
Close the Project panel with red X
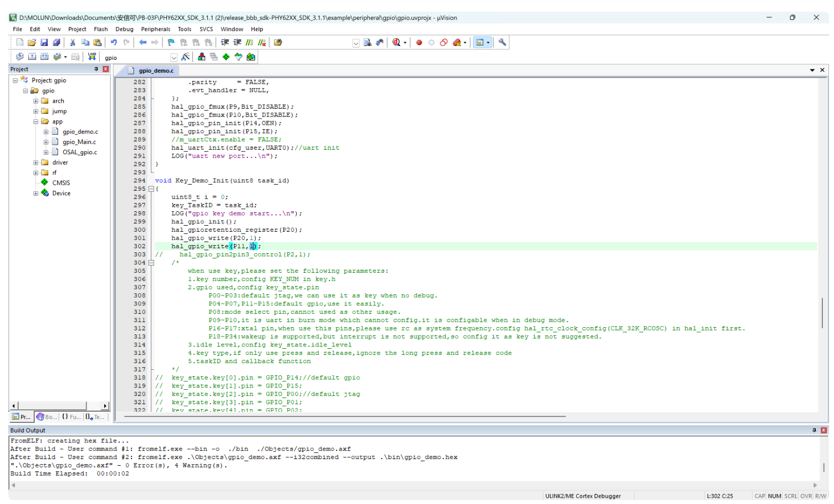(x=105, y=69)
